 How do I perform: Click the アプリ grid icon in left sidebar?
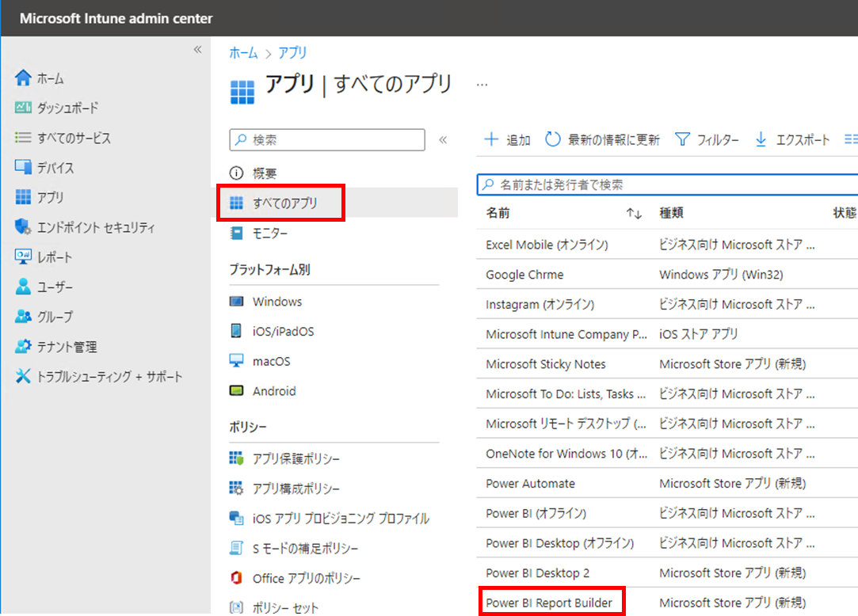[x=23, y=196]
